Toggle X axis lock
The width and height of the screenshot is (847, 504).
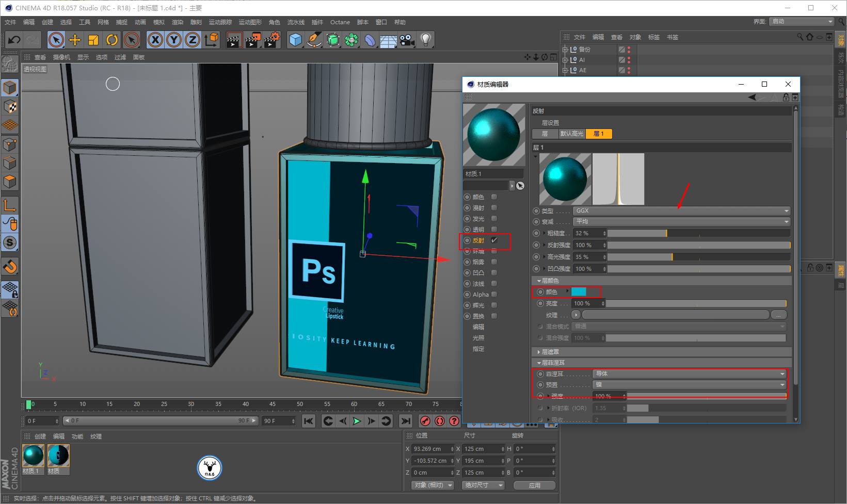tap(155, 40)
